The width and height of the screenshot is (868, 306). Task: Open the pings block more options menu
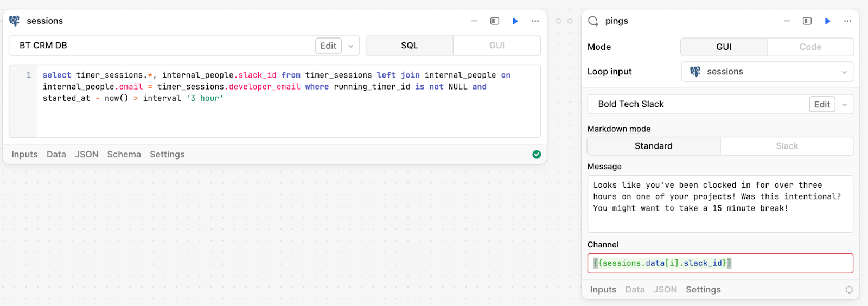click(x=848, y=21)
